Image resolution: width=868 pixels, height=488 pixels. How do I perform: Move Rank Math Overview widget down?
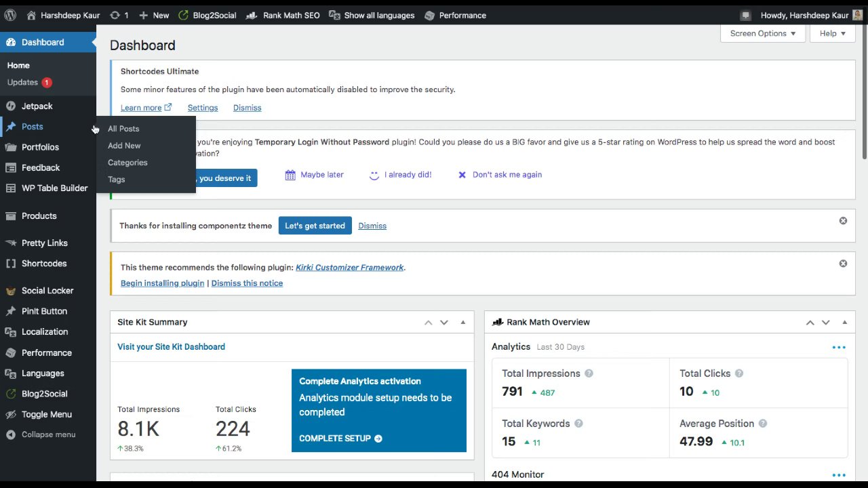pos(826,323)
